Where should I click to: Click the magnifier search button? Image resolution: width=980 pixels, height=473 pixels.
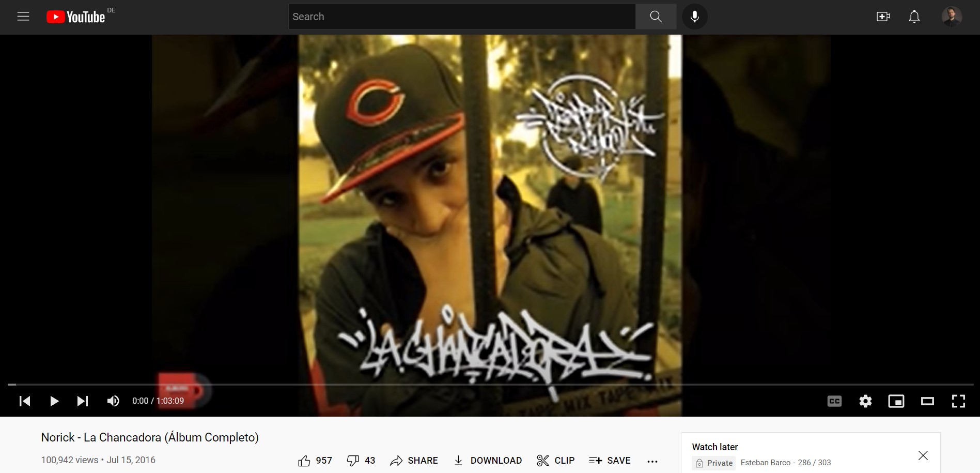tap(656, 17)
